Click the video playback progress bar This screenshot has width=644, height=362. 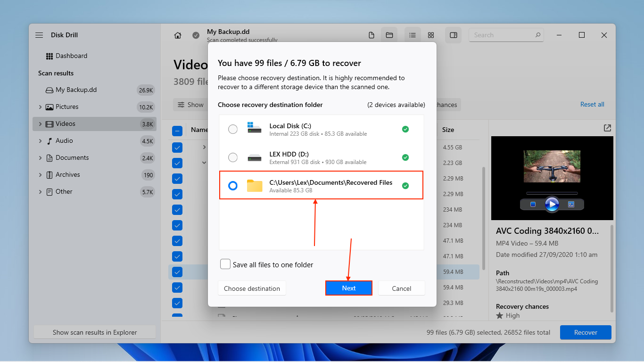[552, 192]
